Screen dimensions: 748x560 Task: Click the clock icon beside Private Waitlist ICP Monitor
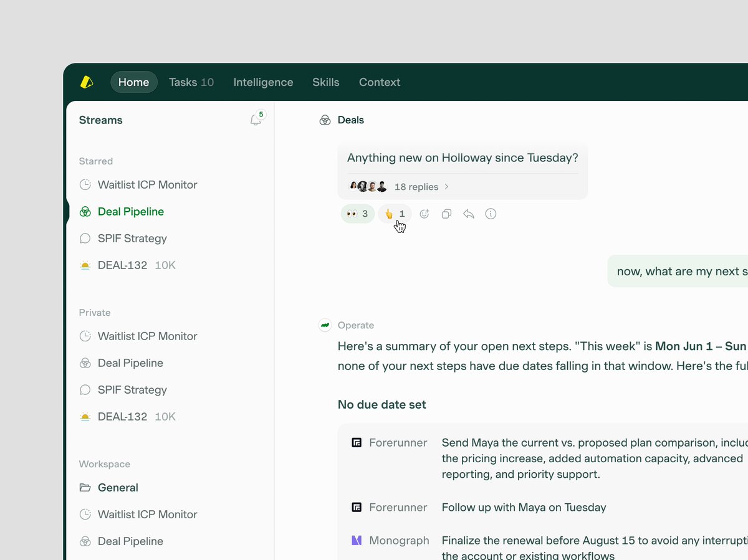[x=85, y=336]
